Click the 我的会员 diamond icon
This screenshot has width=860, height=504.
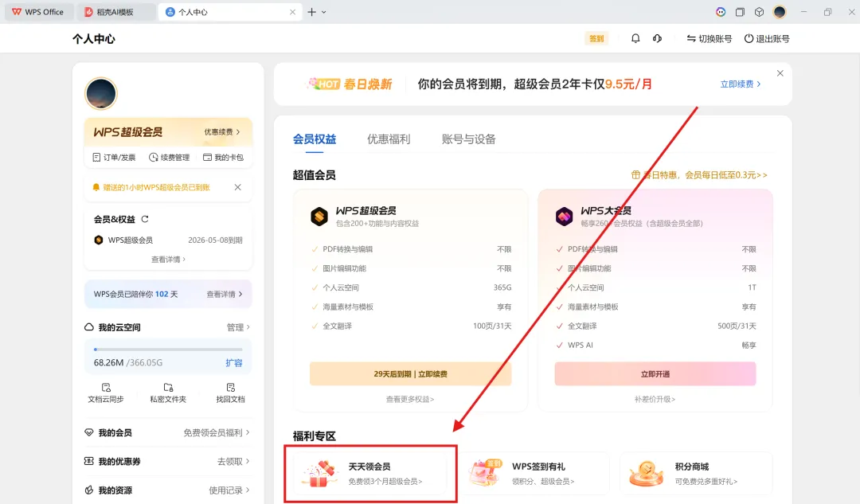(x=89, y=432)
